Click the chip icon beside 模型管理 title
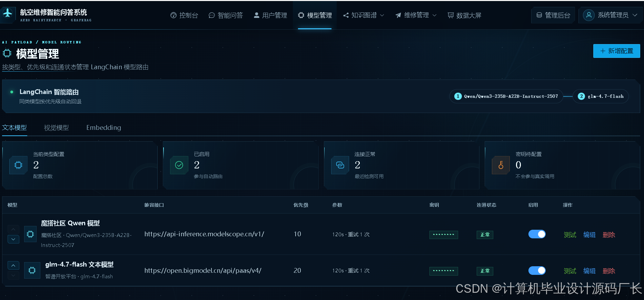 tap(7, 53)
